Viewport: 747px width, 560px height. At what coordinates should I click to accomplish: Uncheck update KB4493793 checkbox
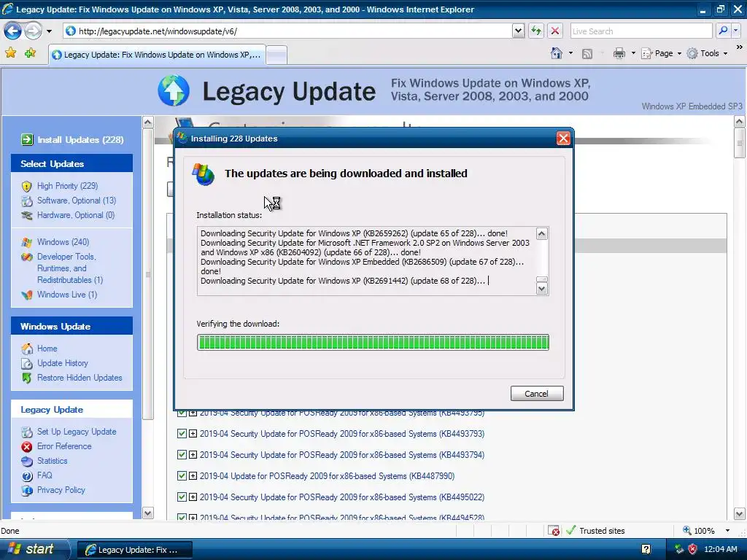182,434
